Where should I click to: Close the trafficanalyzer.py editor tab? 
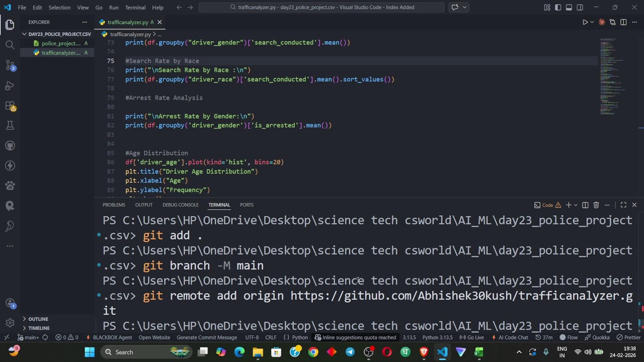[x=159, y=22]
